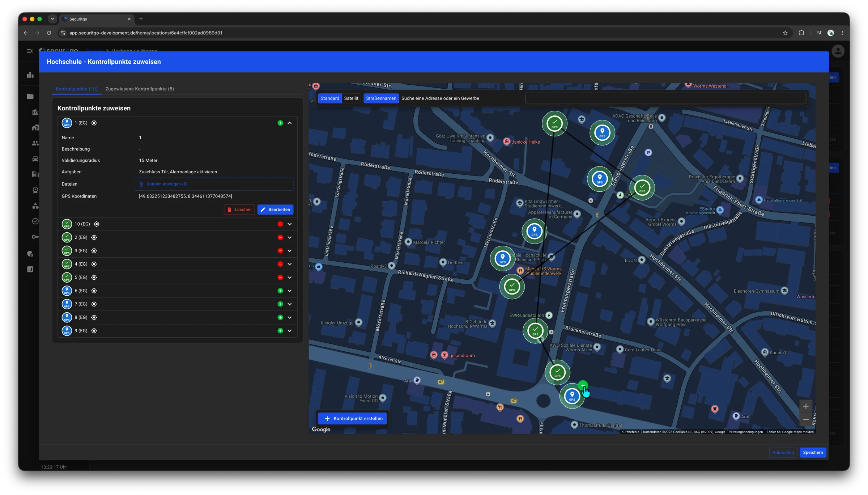Expand the 10 (EG) control point row
Image resolution: width=868 pixels, height=495 pixels.
[x=290, y=224]
